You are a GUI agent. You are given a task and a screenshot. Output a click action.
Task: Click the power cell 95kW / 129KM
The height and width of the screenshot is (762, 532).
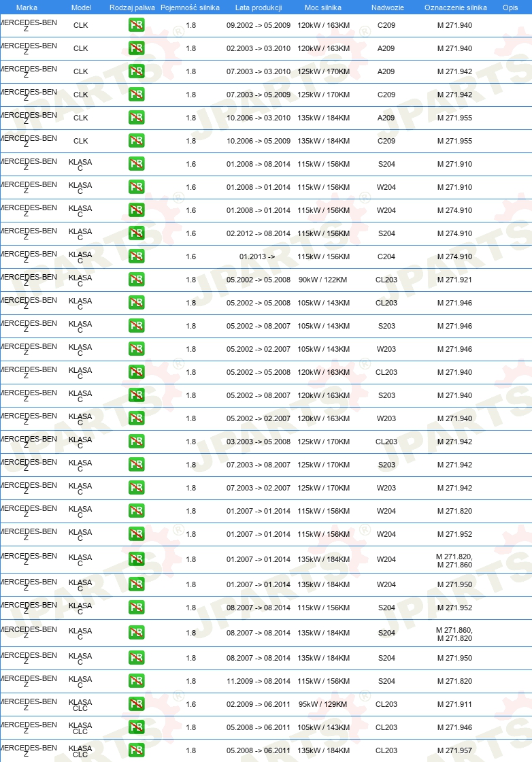[323, 704]
